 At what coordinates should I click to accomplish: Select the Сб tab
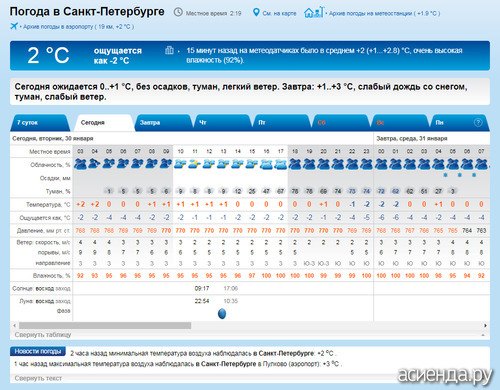[x=340, y=123]
